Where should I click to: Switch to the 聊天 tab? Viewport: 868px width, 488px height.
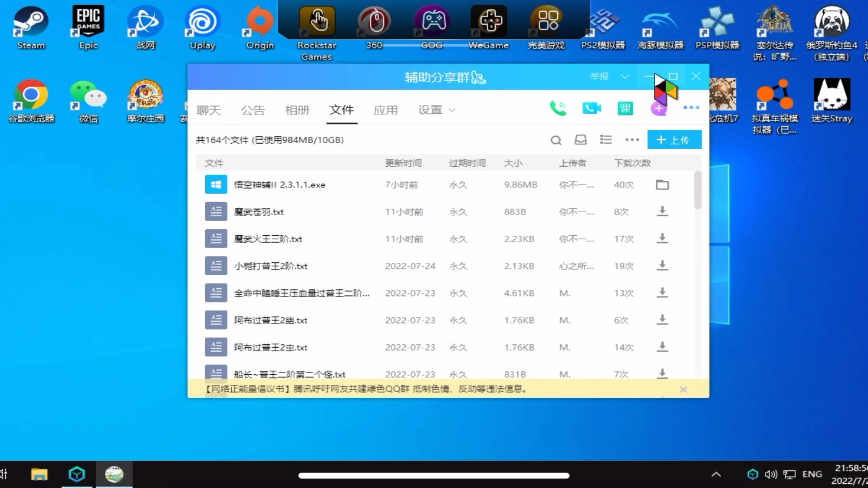tap(209, 110)
